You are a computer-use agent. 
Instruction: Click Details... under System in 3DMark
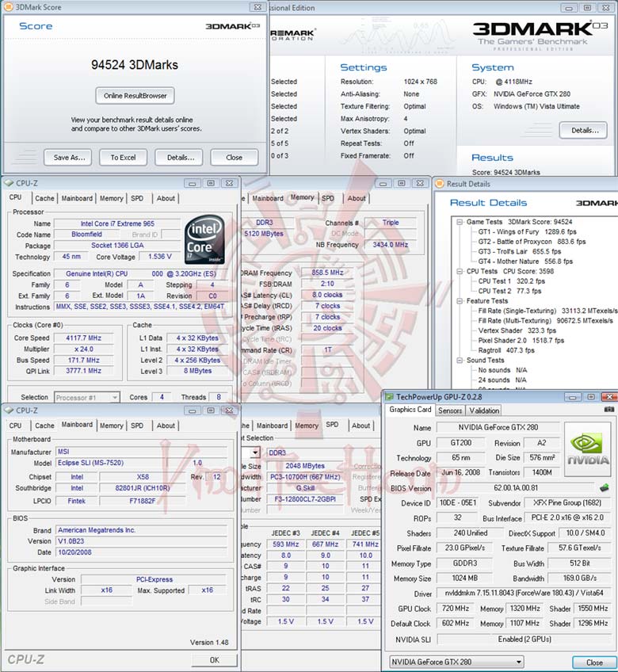tap(585, 130)
